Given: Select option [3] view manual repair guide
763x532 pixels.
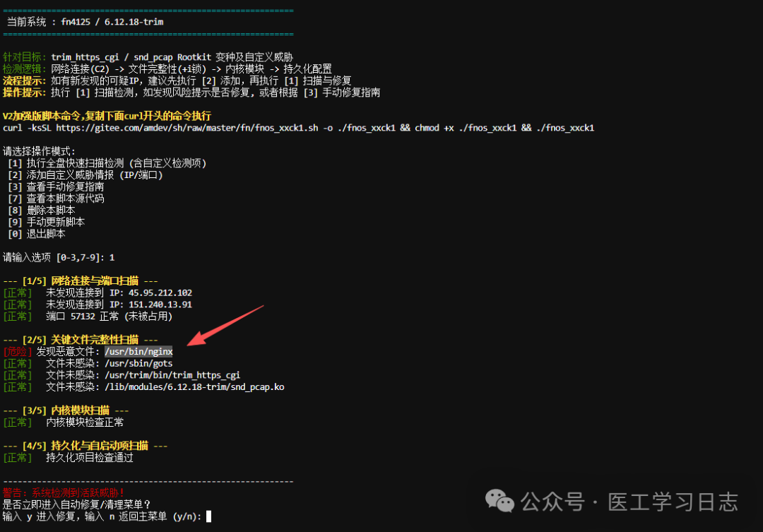Looking at the screenshot, I should pos(56,187).
